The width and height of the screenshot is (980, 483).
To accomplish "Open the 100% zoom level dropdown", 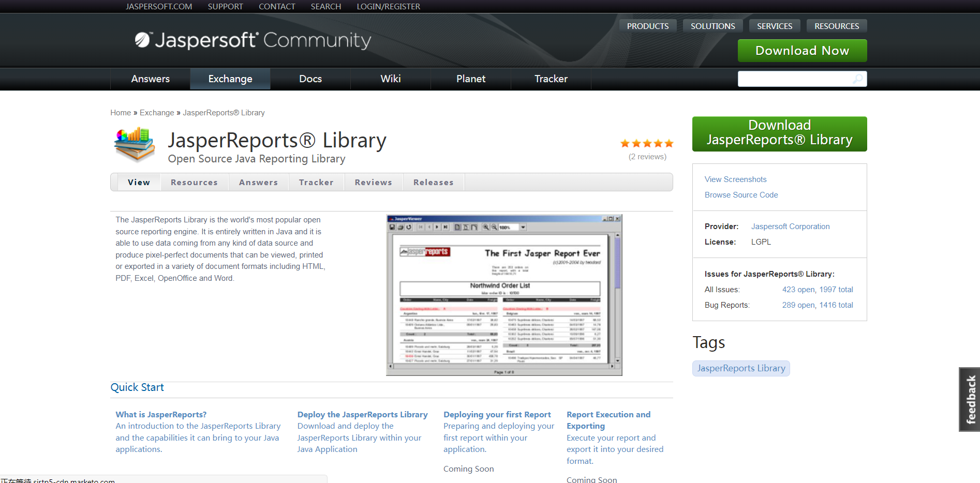I will (x=523, y=227).
